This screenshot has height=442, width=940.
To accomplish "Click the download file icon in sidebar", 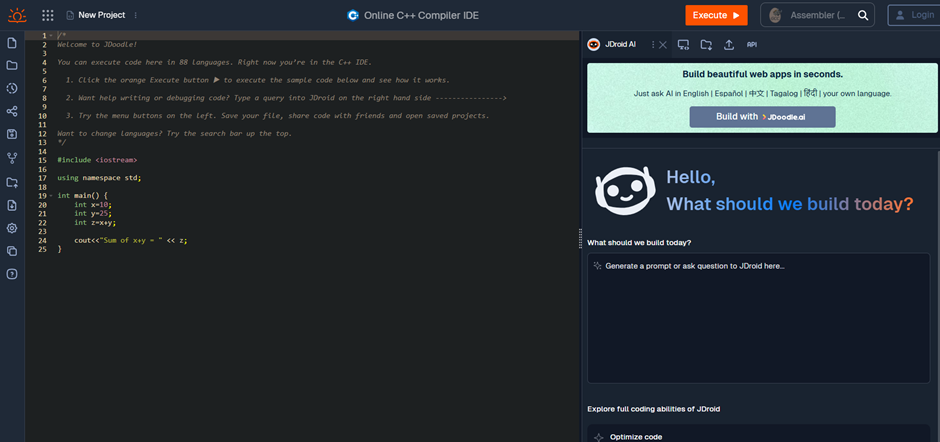I will point(11,205).
